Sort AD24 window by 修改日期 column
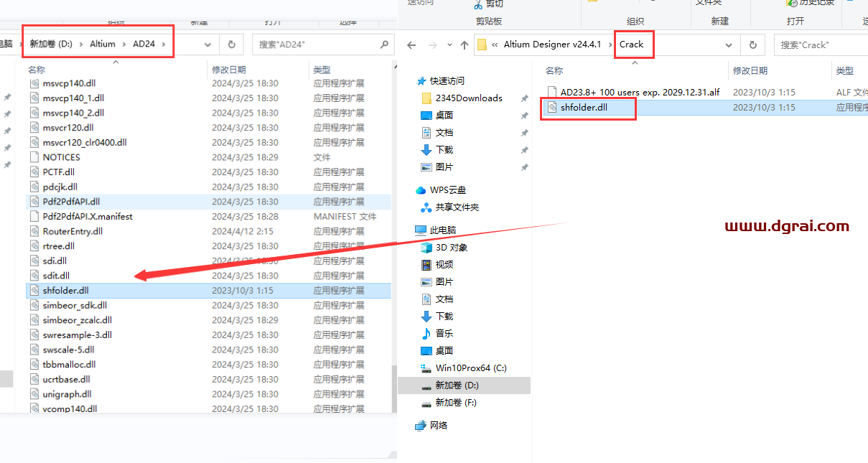Viewport: 868px width, 463px height. (x=229, y=70)
